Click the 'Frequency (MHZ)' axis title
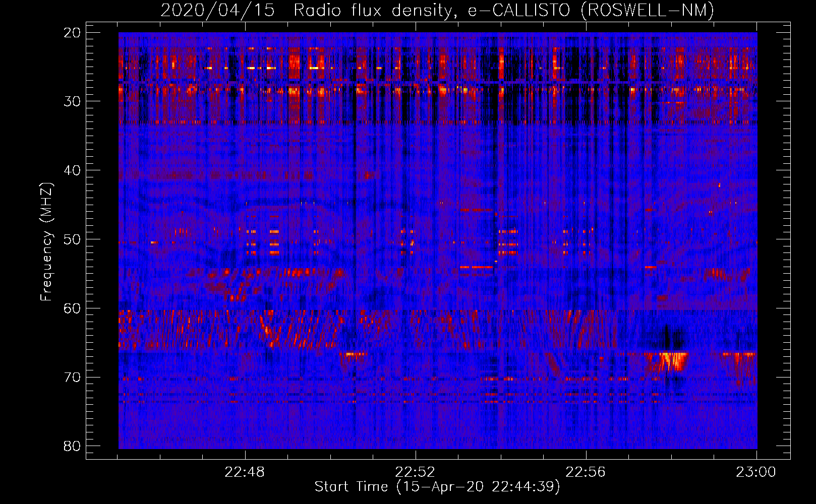 click(46, 242)
